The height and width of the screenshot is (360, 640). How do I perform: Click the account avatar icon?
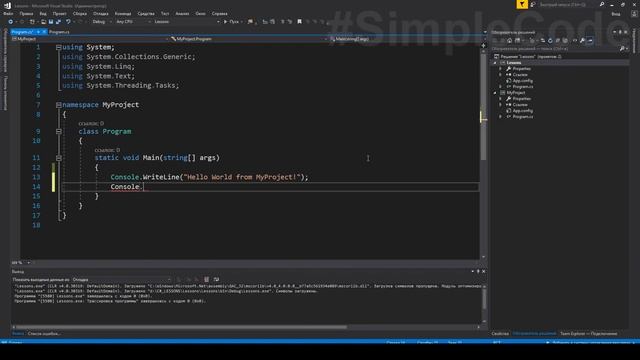pos(634,14)
